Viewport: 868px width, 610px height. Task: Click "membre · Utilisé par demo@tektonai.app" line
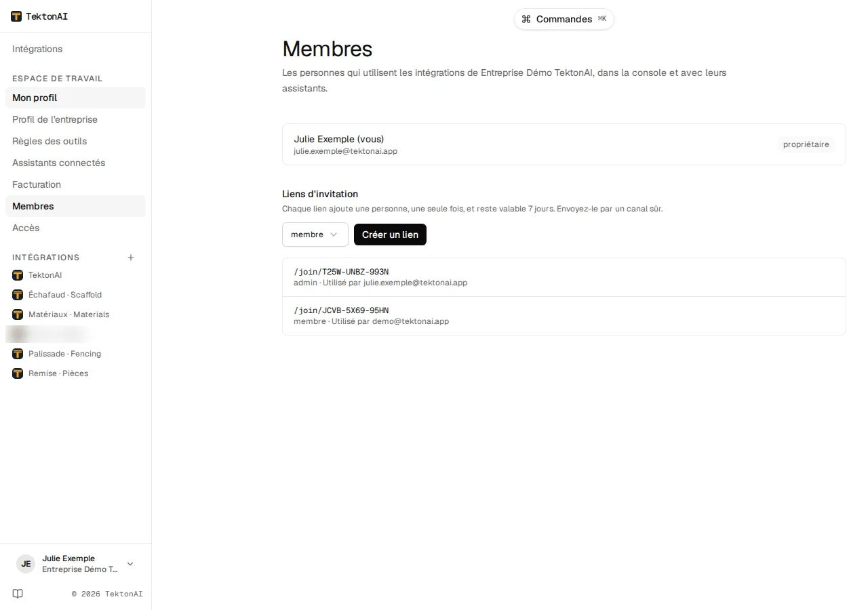[x=372, y=321]
